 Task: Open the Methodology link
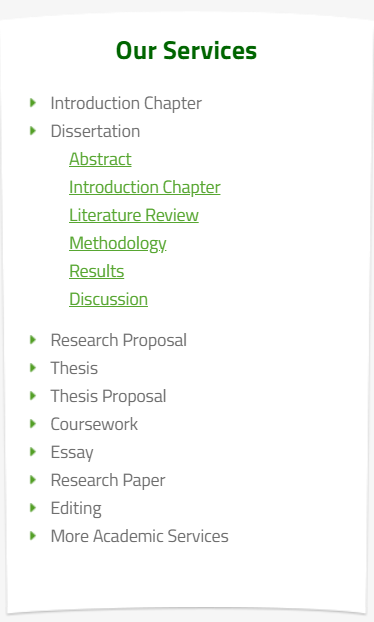pos(118,244)
